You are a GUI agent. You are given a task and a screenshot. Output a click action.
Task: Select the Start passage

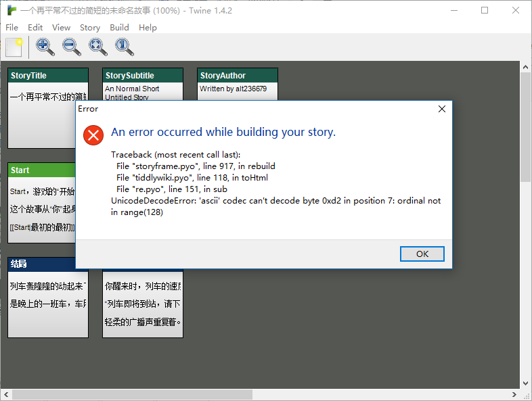[x=42, y=203]
